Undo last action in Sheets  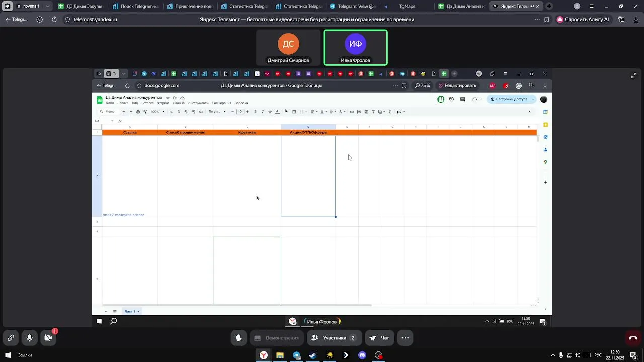124,112
